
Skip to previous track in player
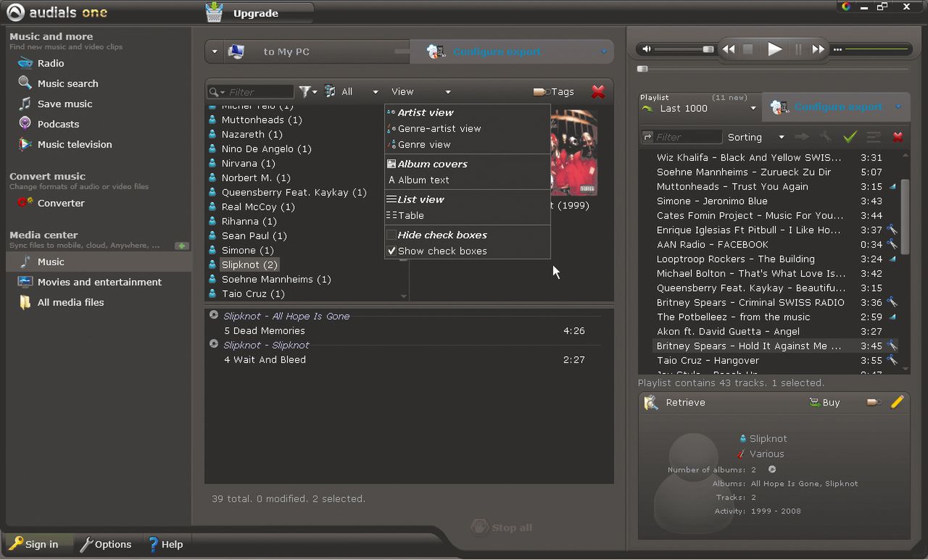729,49
